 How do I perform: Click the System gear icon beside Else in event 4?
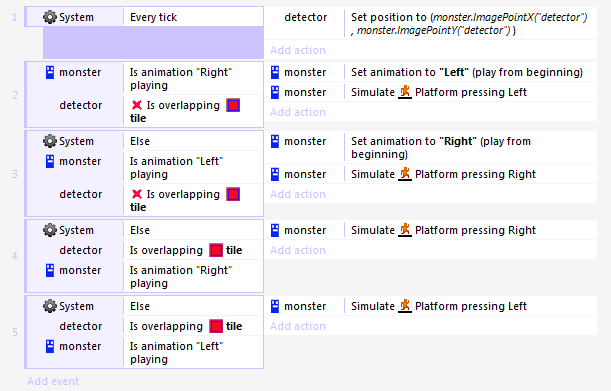50,230
